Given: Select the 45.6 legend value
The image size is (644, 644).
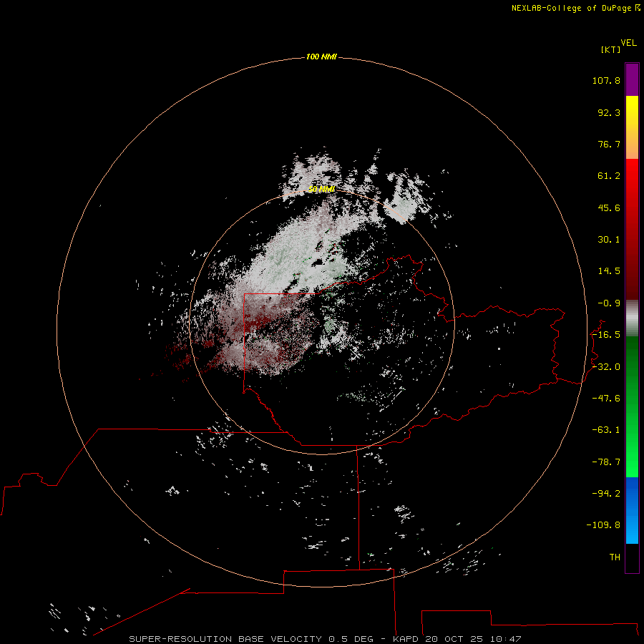Looking at the screenshot, I should pos(609,208).
